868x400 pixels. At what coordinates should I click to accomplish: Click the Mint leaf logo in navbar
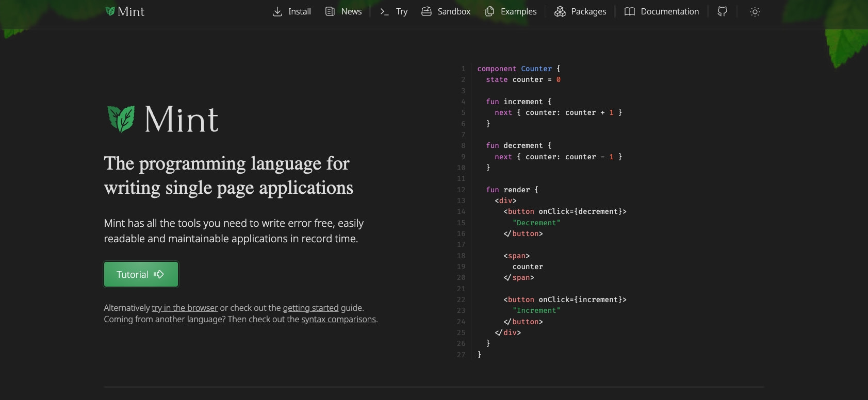click(x=110, y=11)
